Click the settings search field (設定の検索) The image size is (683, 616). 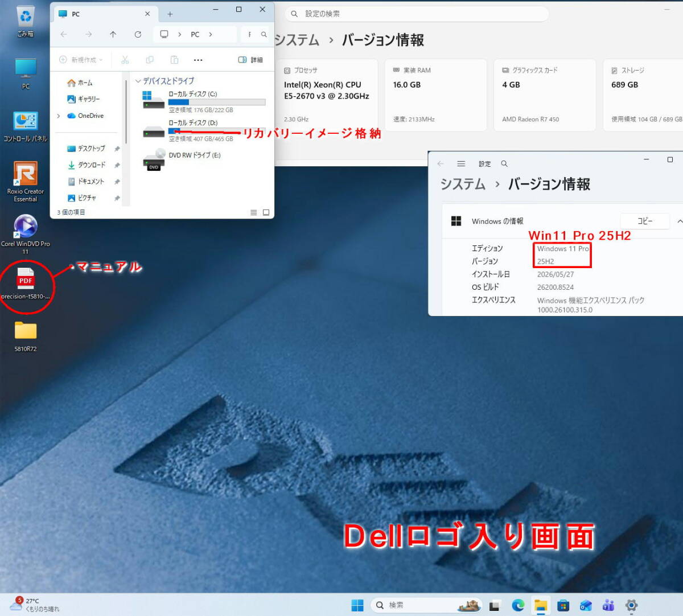click(x=416, y=14)
